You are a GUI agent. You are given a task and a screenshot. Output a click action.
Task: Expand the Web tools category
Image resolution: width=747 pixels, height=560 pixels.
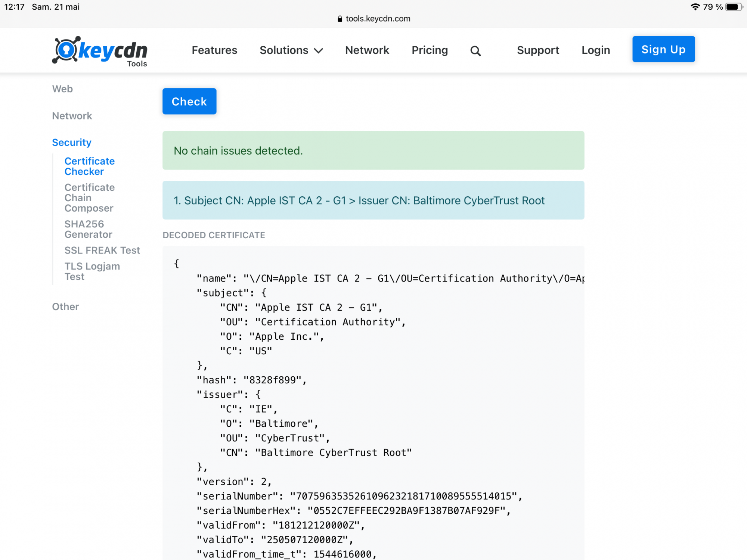[62, 89]
